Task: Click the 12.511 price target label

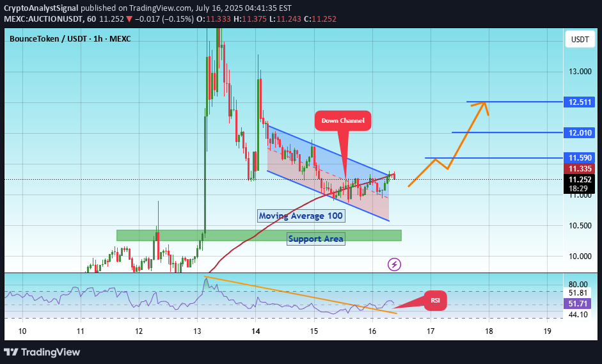Action: point(580,102)
